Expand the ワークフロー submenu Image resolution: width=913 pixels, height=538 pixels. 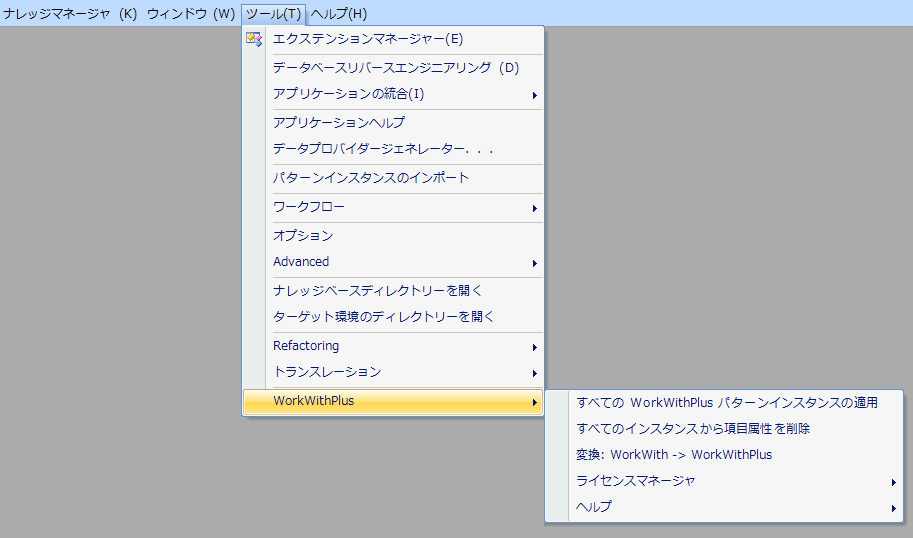pos(309,207)
